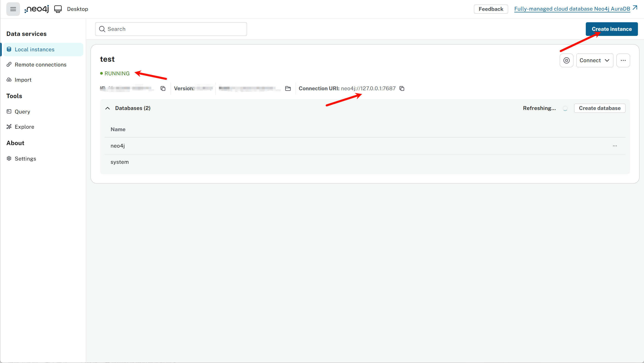644x363 pixels.
Task: Copy the instance ID to clipboard
Action: 163,88
